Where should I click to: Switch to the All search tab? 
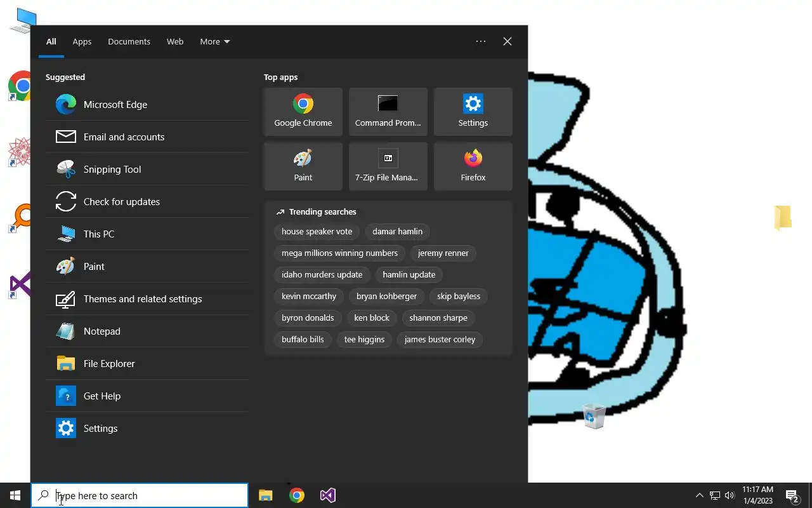(x=51, y=41)
